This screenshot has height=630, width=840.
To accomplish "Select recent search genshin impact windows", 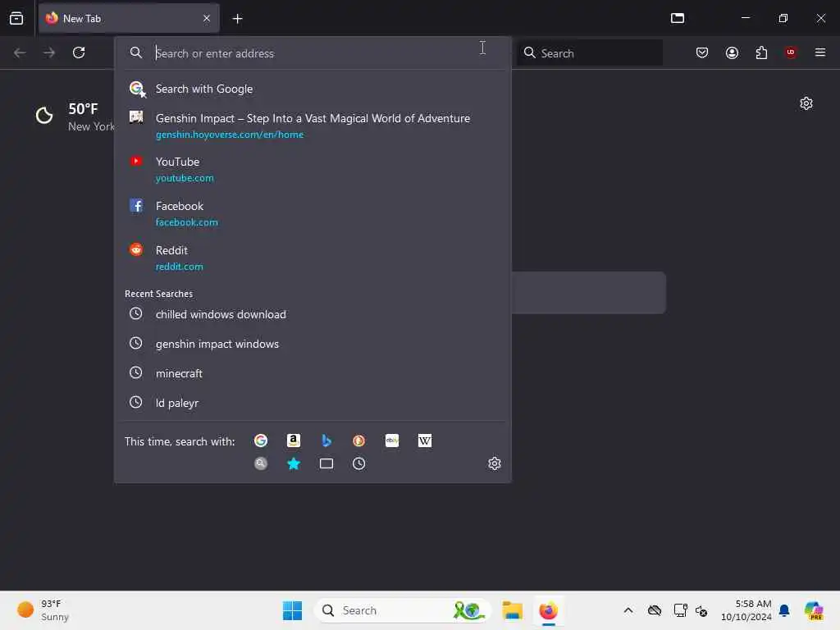I will 313,344.
